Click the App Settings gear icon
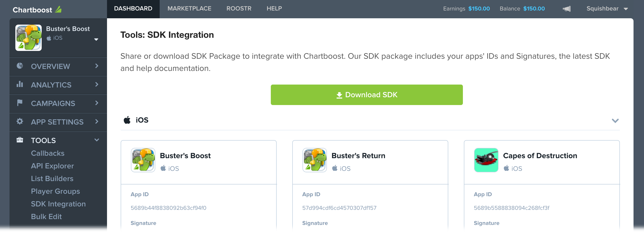Screen dimensions: 644x232 point(20,121)
